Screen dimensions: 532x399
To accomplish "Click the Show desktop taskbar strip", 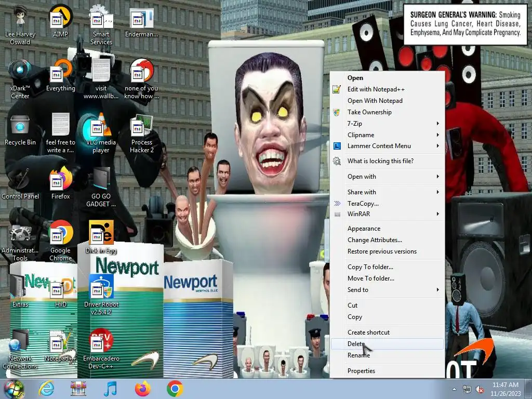I will 528,389.
